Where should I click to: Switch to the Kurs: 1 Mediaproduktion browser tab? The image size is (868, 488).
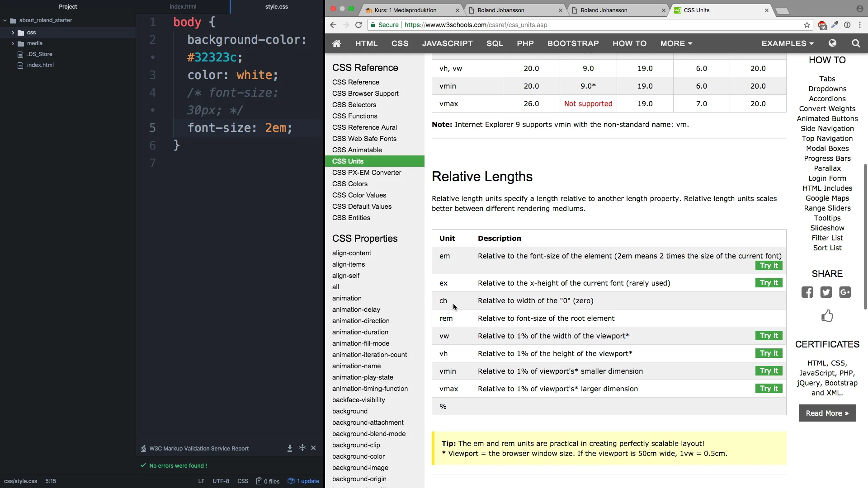click(x=412, y=10)
